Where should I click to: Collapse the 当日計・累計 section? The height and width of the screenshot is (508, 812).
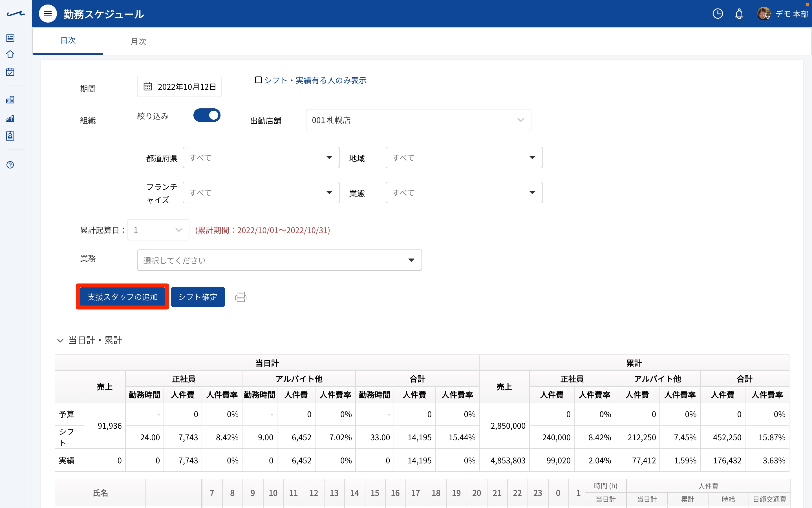pyautogui.click(x=60, y=340)
